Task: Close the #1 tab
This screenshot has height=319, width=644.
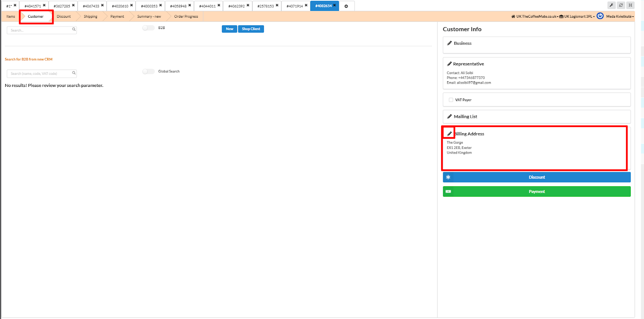Action: point(15,5)
